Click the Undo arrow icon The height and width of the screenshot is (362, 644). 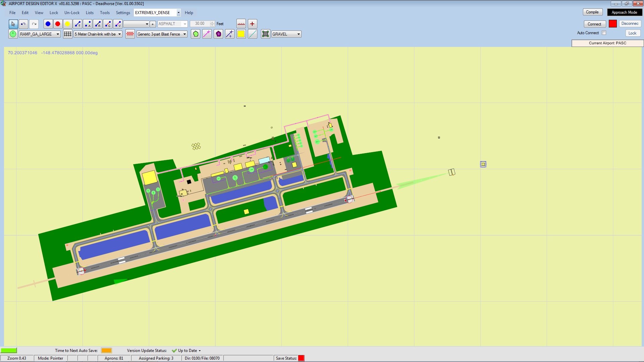pyautogui.click(x=23, y=24)
